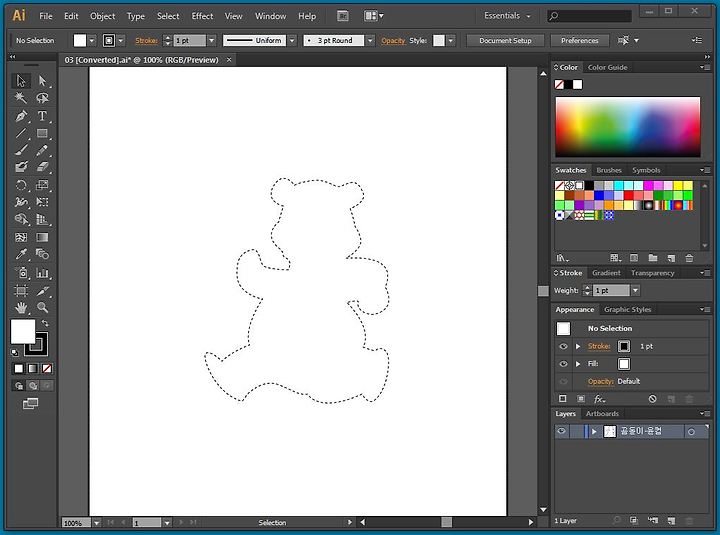Viewport: 720px width, 535px height.
Task: Select the Symbol Sprayer tool
Action: [x=21, y=273]
